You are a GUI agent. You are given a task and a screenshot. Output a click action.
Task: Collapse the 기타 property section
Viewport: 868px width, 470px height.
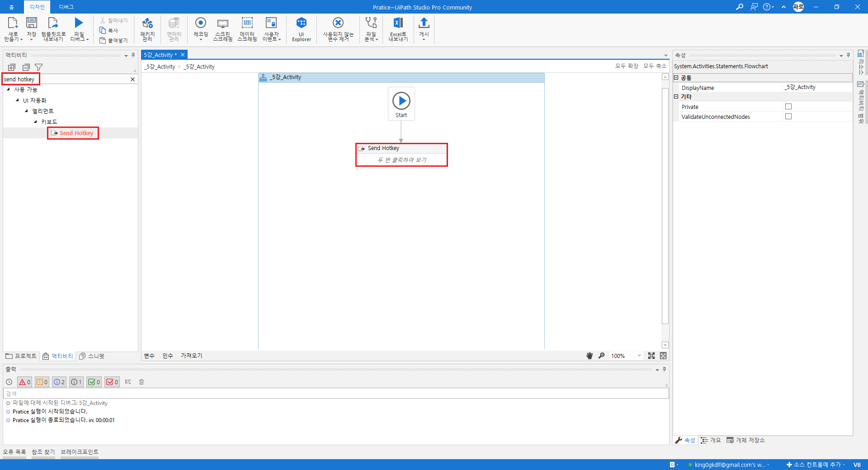click(676, 97)
